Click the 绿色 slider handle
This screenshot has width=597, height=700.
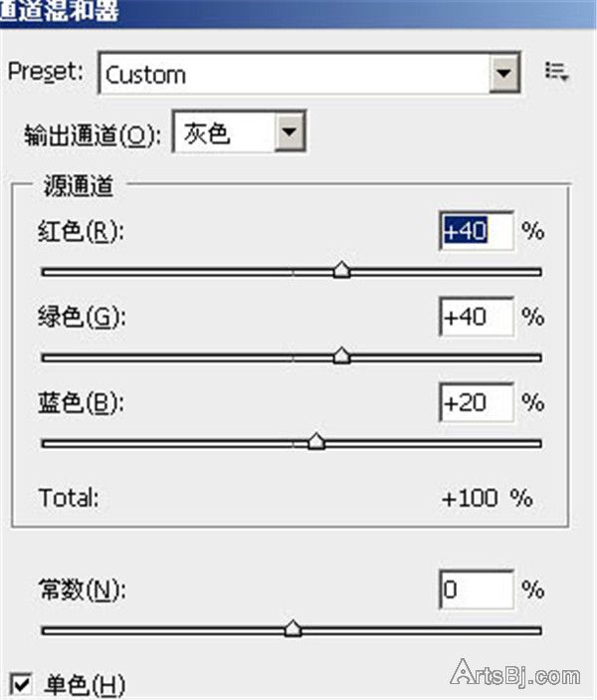click(341, 355)
